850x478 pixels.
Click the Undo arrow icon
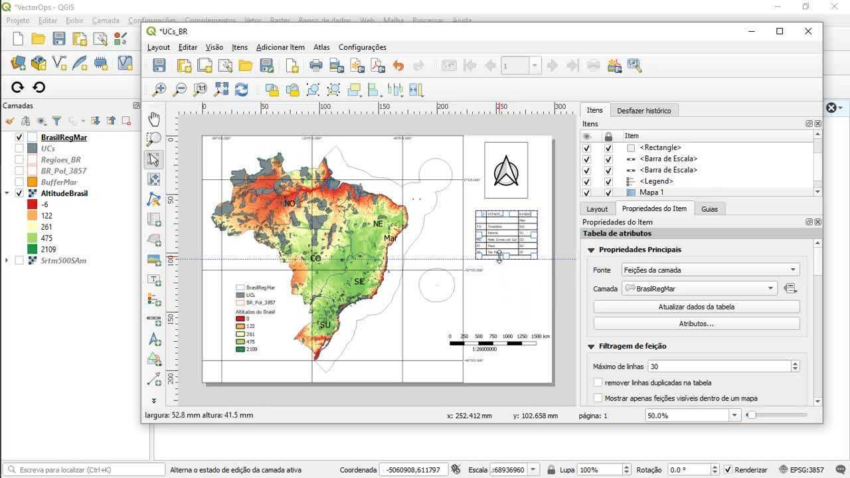pos(398,66)
